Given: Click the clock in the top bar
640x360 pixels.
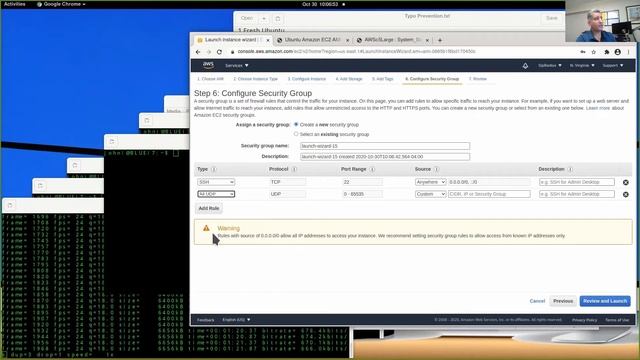Looking at the screenshot, I should point(320,4).
